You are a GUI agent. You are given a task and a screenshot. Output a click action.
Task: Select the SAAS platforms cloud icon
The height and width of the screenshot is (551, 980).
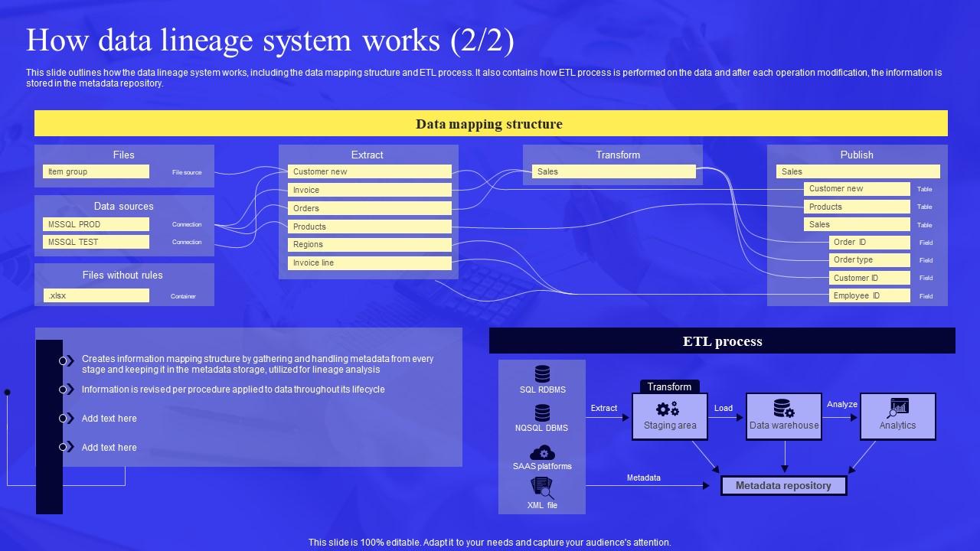(x=542, y=452)
